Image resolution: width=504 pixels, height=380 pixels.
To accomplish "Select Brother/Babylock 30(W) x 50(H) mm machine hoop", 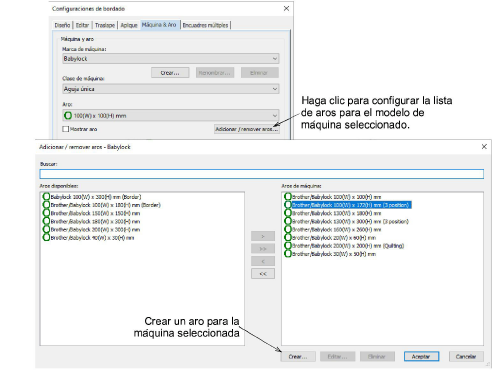I will click(x=330, y=254).
